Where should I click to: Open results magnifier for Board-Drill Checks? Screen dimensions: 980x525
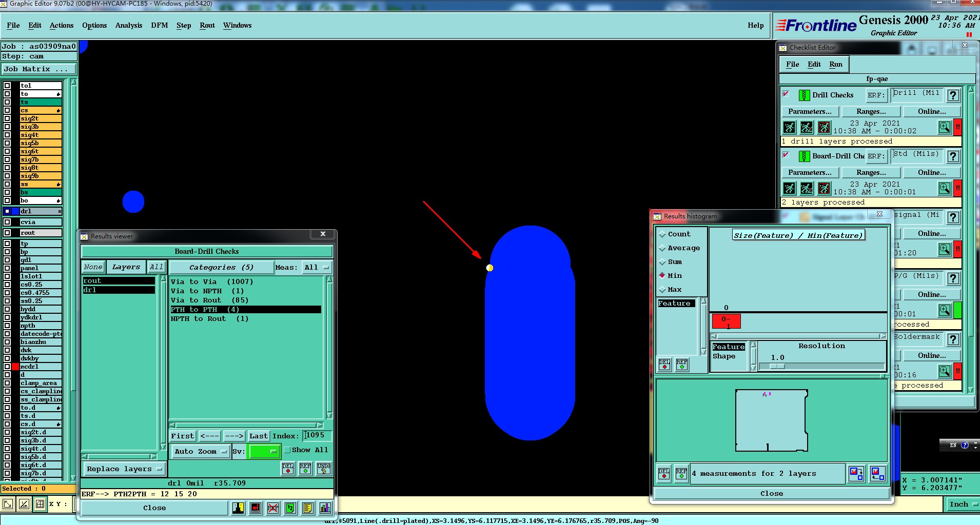tap(944, 188)
